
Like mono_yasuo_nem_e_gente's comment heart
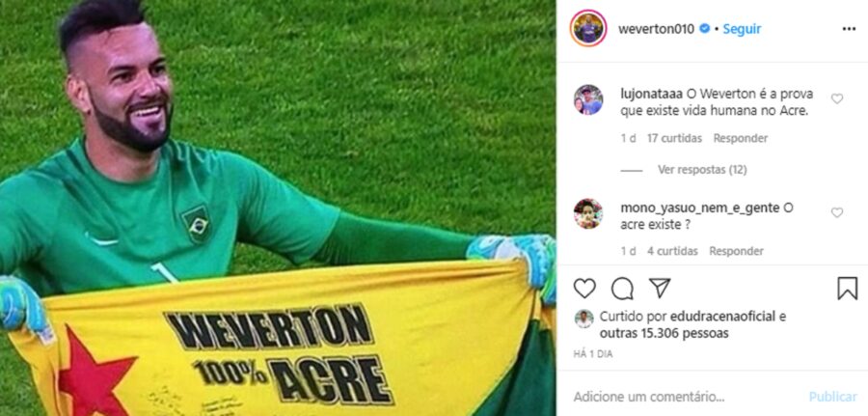837,212
